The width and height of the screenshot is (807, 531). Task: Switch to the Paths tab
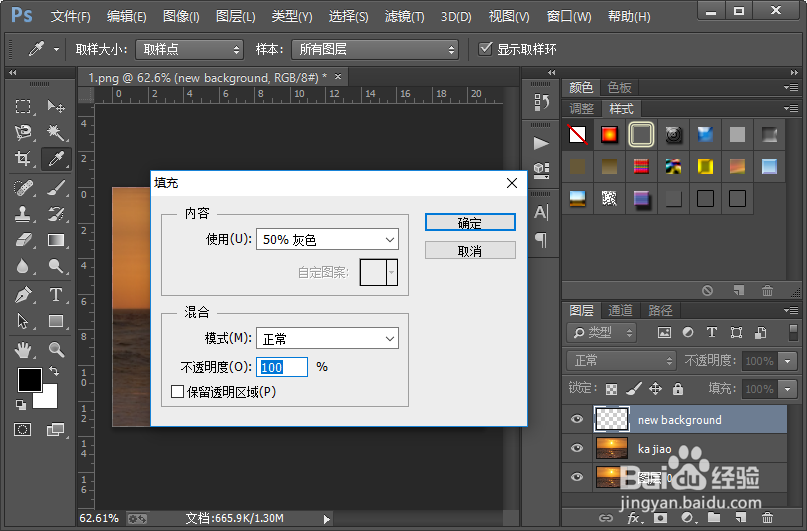click(660, 310)
